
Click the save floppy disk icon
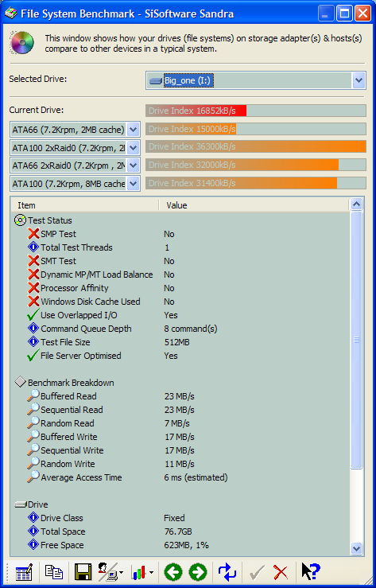[83, 572]
